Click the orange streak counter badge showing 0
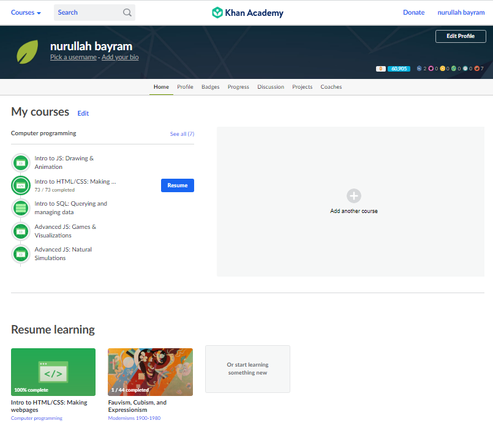Image resolution: width=493 pixels, height=448 pixels. 381,69
